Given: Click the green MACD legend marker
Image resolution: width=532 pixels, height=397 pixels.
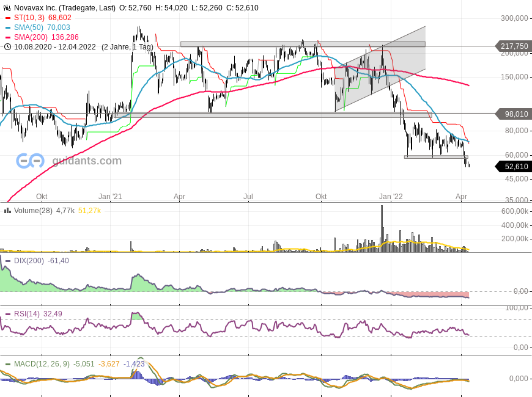Looking at the screenshot, I should pos(8,364).
